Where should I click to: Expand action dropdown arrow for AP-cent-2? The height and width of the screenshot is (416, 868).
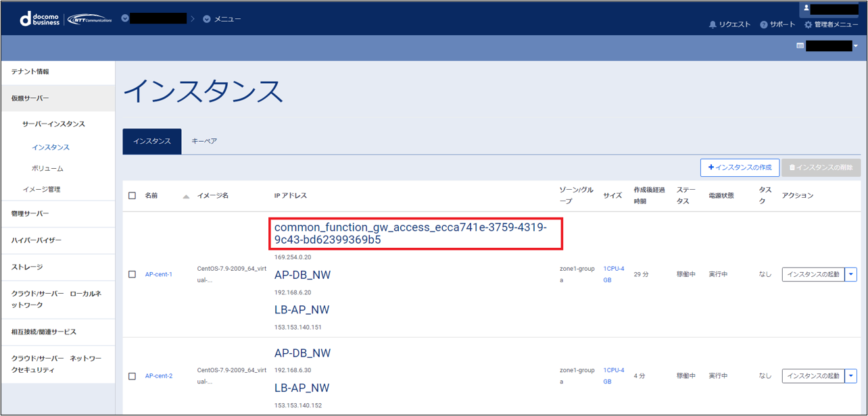[x=851, y=376]
